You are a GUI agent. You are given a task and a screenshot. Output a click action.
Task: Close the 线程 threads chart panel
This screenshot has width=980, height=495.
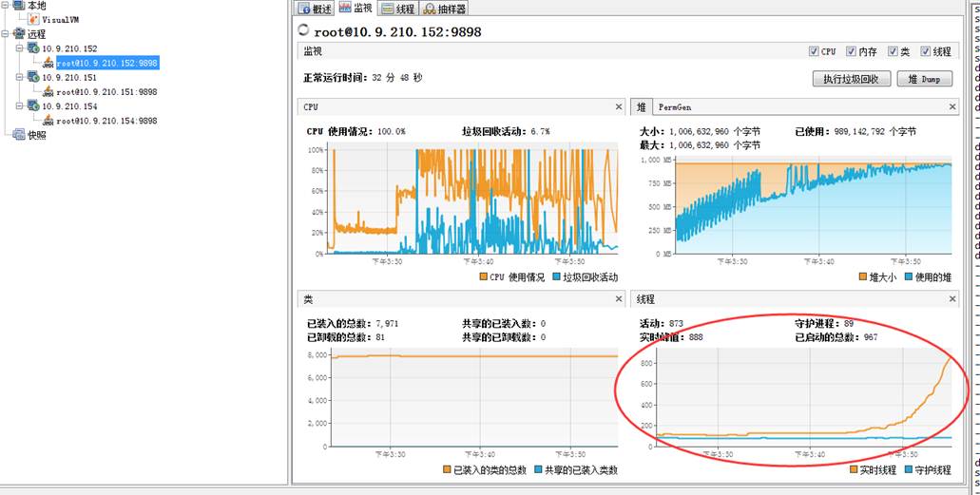[952, 299]
